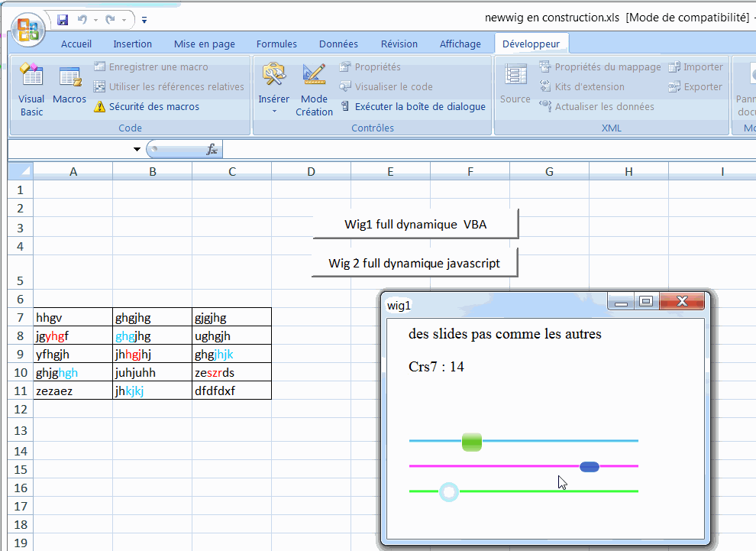Open the Undo history dropdown arrow
Screen dimensions: 756x551
pos(95,20)
